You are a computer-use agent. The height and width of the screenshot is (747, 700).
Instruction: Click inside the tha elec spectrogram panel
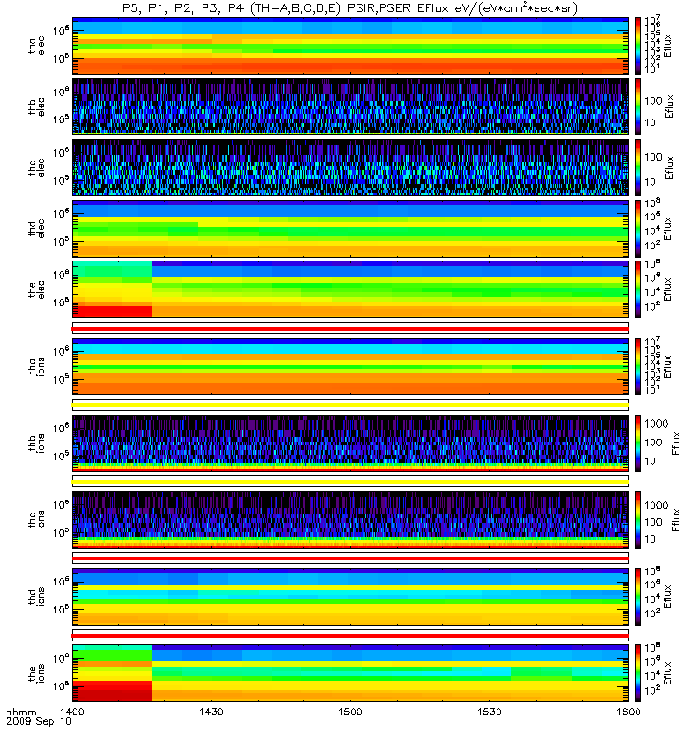[350, 46]
